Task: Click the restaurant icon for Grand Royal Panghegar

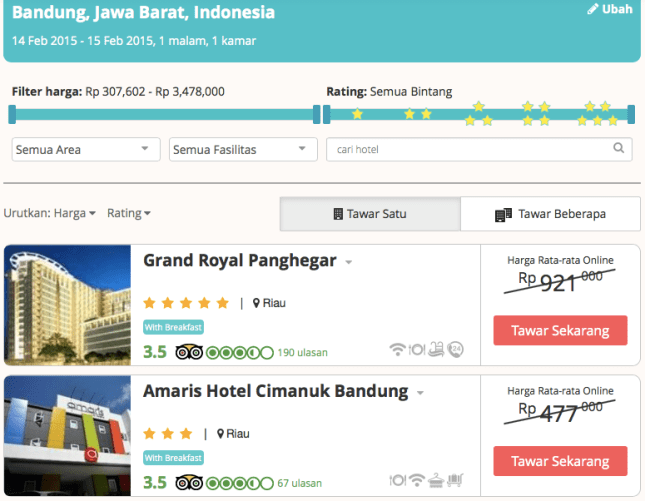Action: click(x=417, y=350)
